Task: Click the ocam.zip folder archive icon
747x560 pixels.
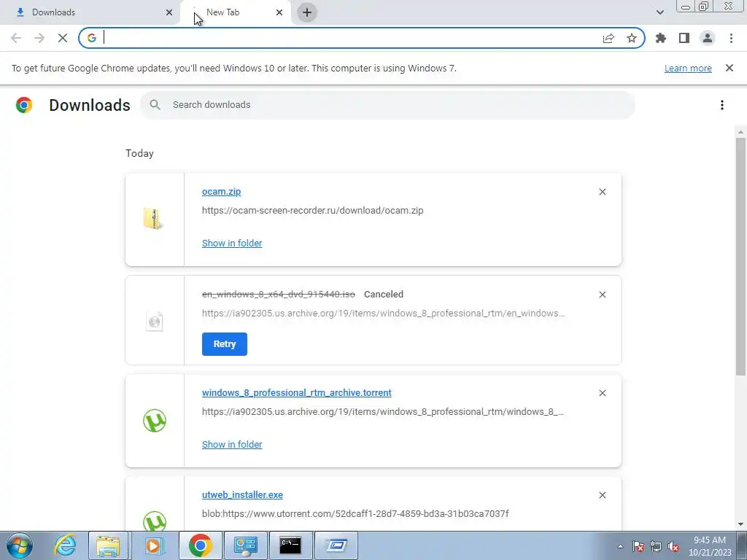Action: pos(153,219)
